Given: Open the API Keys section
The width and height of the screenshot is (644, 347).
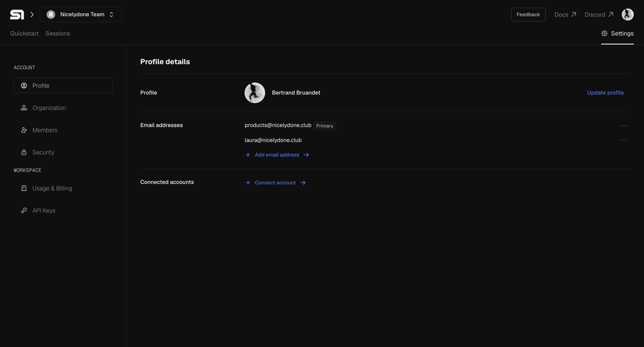Looking at the screenshot, I should (x=63, y=210).
